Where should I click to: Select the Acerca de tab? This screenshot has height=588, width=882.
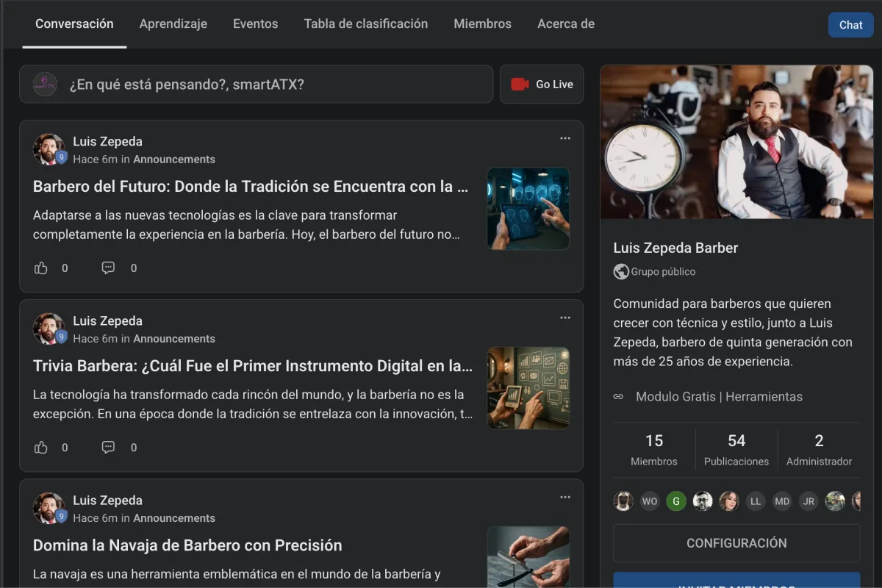point(566,24)
